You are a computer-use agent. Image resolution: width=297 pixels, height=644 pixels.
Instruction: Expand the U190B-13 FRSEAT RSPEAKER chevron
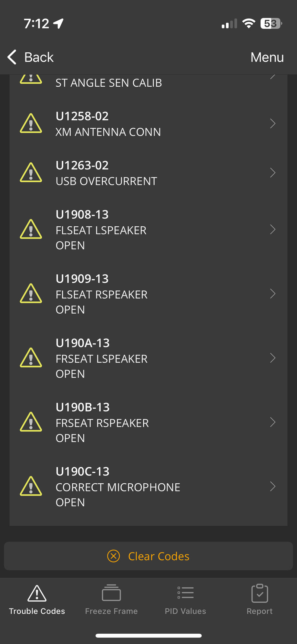click(273, 422)
